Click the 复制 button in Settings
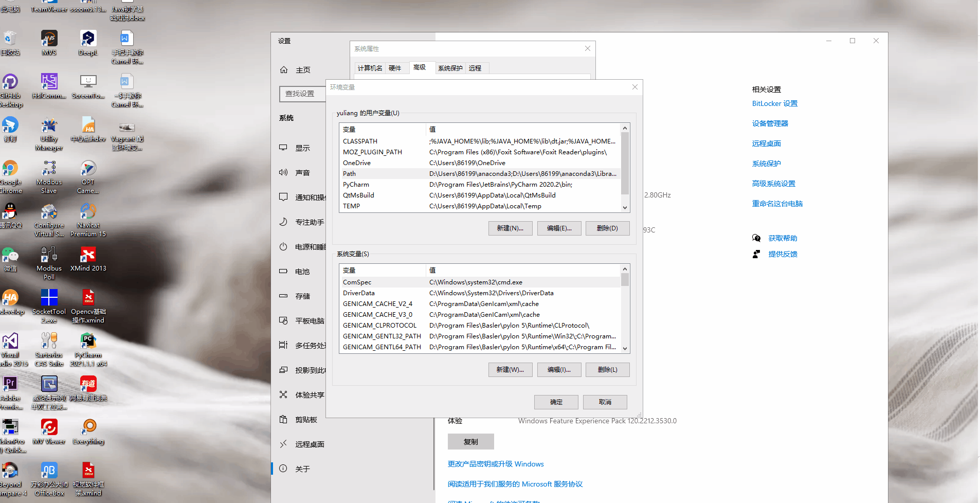Viewport: 980px width, 503px height. (471, 442)
